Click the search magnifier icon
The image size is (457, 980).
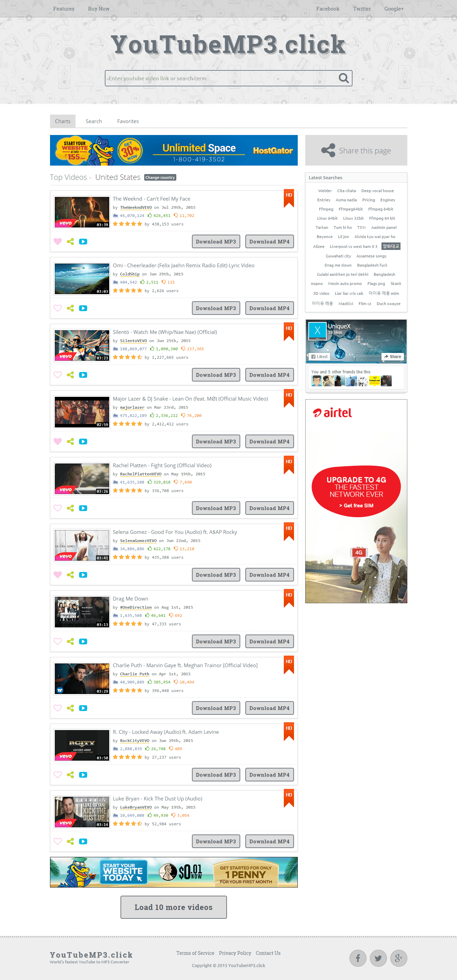click(343, 78)
